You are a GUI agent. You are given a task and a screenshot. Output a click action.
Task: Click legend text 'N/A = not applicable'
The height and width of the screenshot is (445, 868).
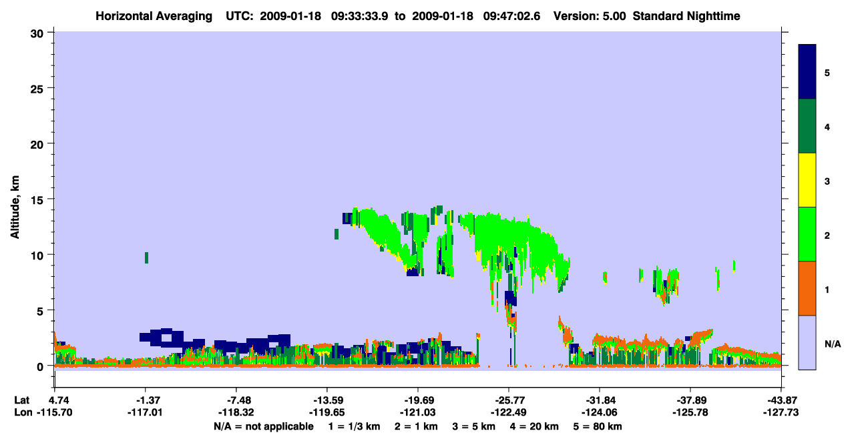tap(264, 426)
